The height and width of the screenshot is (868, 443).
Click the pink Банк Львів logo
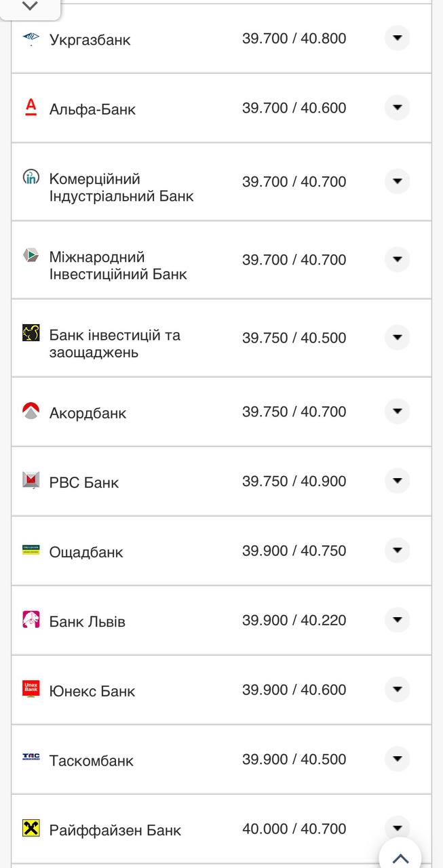[30, 619]
